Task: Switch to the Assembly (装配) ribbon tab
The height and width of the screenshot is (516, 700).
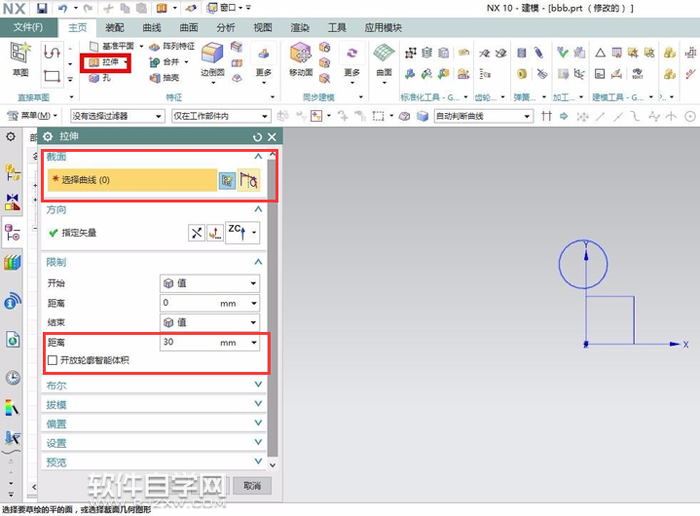Action: tap(115, 28)
